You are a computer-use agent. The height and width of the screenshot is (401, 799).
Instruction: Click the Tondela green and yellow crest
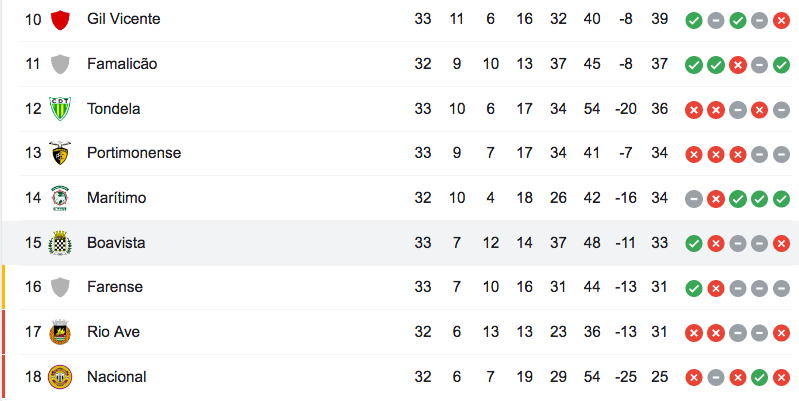[x=60, y=109]
